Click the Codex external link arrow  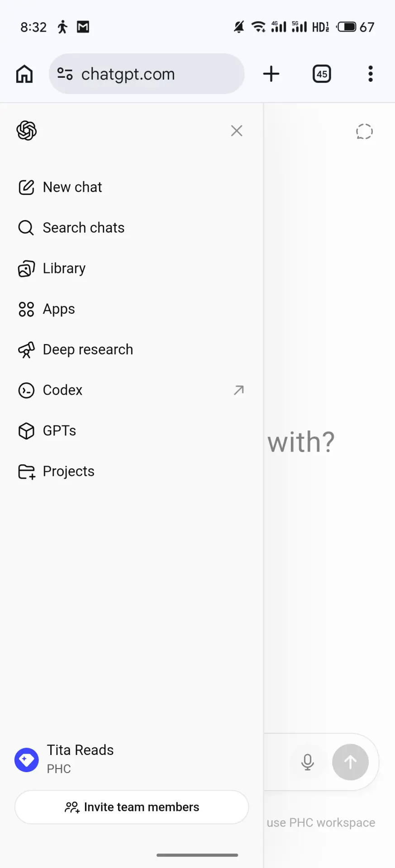[x=239, y=390]
